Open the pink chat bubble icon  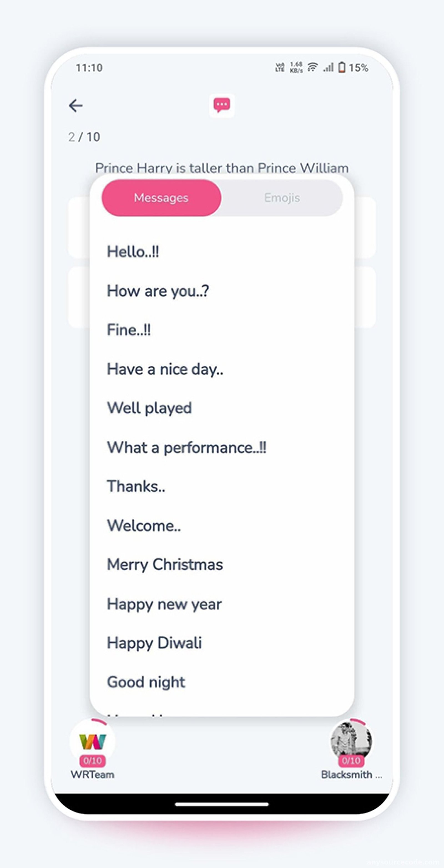tap(222, 105)
